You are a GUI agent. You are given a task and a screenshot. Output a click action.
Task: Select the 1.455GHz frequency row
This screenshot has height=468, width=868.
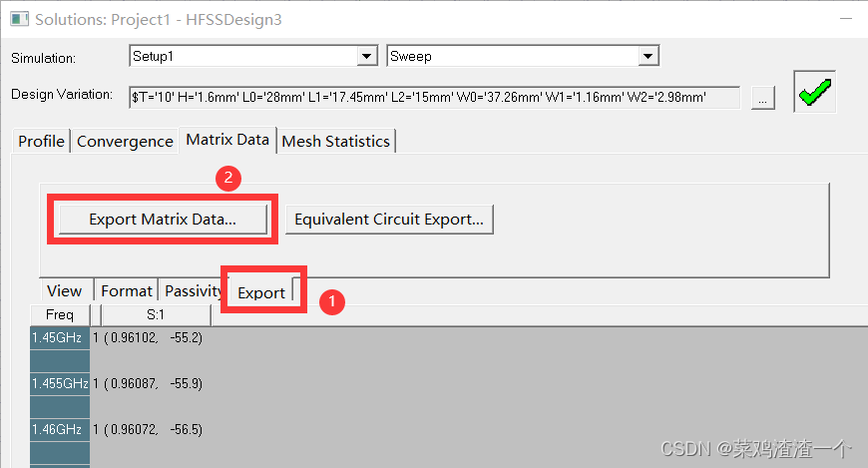pos(60,383)
